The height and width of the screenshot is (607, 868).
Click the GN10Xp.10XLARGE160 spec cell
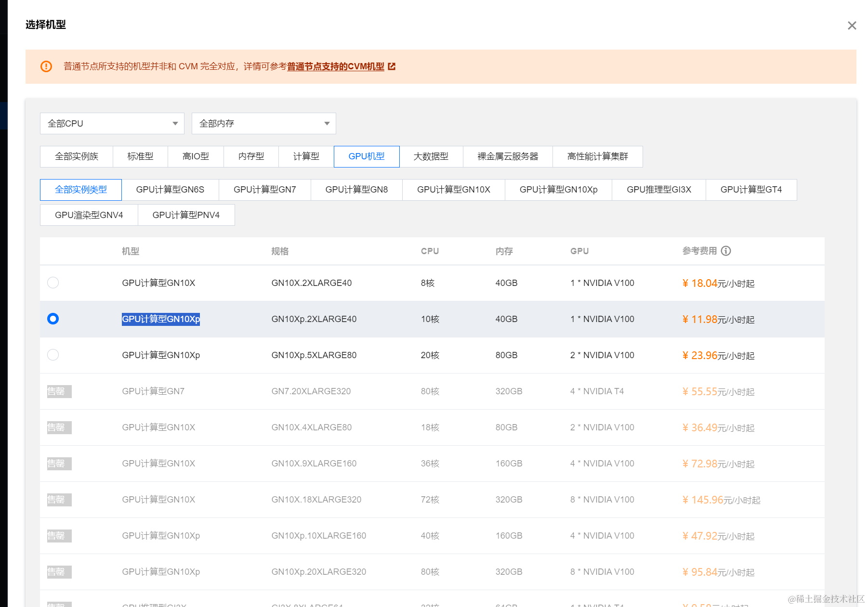[x=319, y=536]
